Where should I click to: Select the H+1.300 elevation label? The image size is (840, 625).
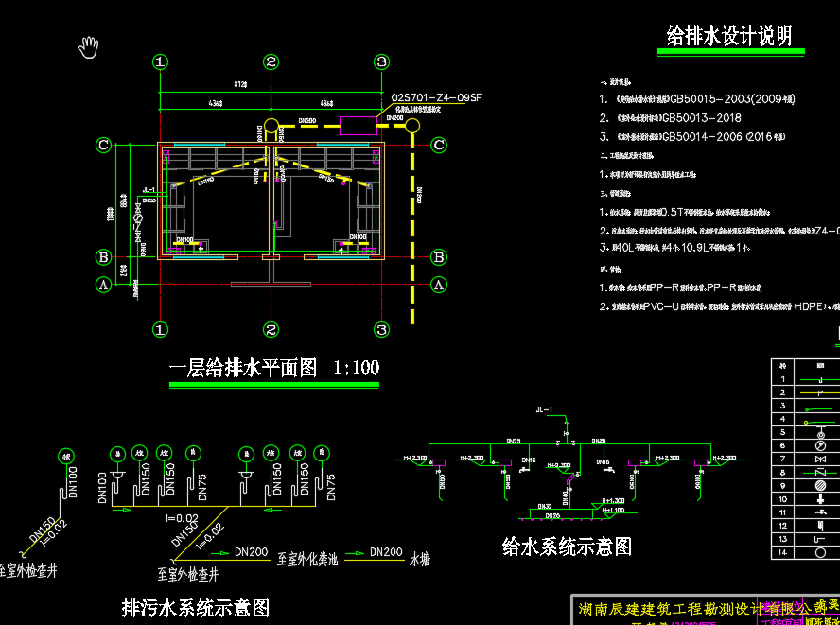click(x=613, y=501)
